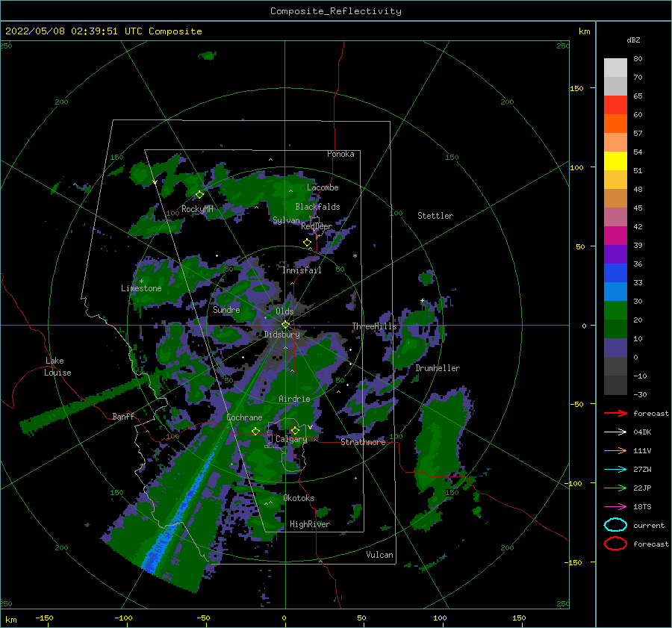This screenshot has width=672, height=628.
Task: Click the orange 111V arrow icon
Action: (615, 450)
